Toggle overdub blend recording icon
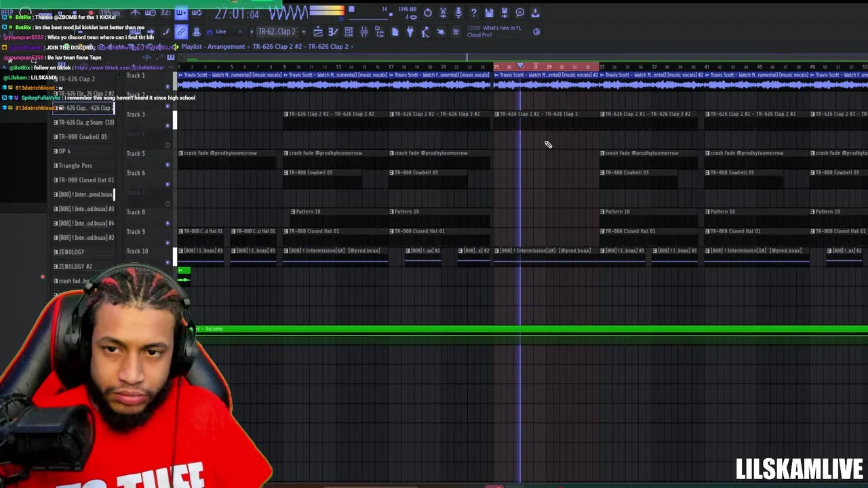The image size is (868, 488). (x=181, y=13)
